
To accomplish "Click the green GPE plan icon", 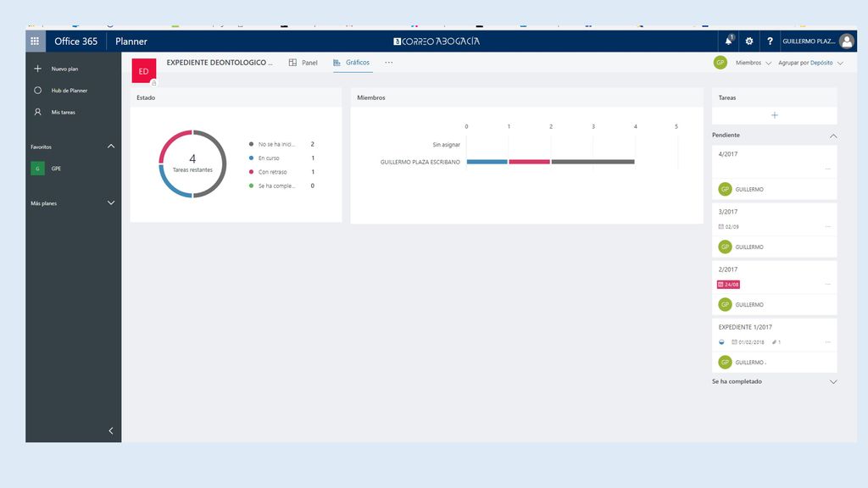I will click(x=37, y=169).
